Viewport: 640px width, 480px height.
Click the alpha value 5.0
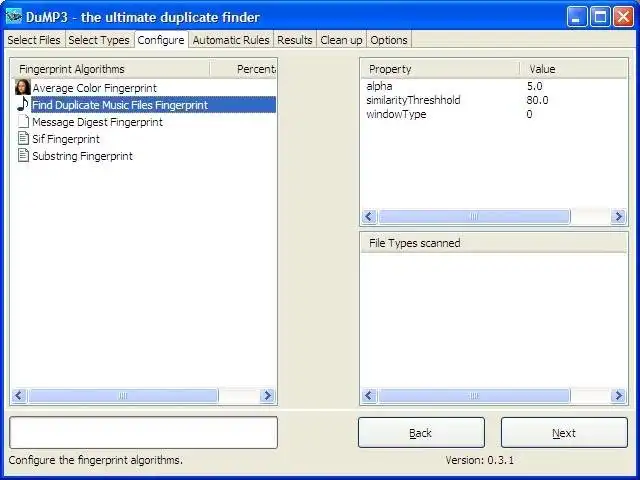[534, 86]
